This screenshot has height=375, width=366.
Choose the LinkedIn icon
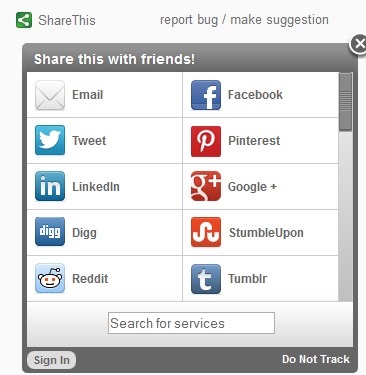[50, 186]
